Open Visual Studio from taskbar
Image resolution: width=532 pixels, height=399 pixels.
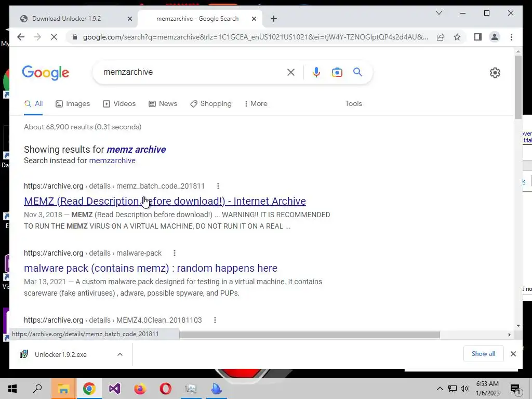click(x=114, y=389)
